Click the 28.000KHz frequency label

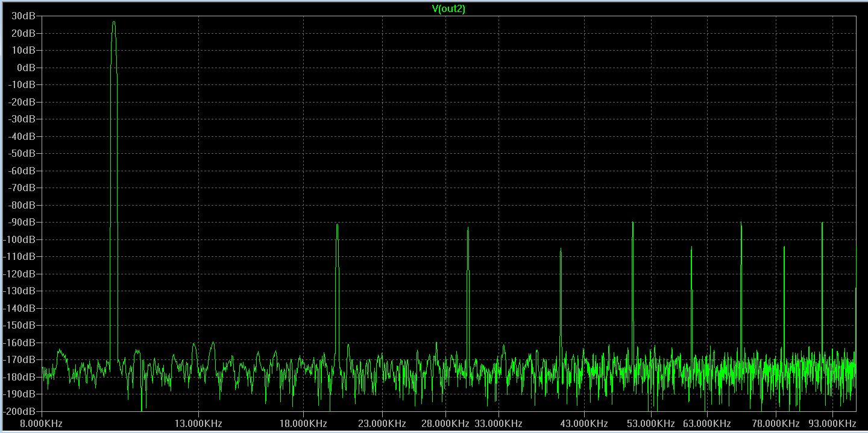tap(445, 423)
